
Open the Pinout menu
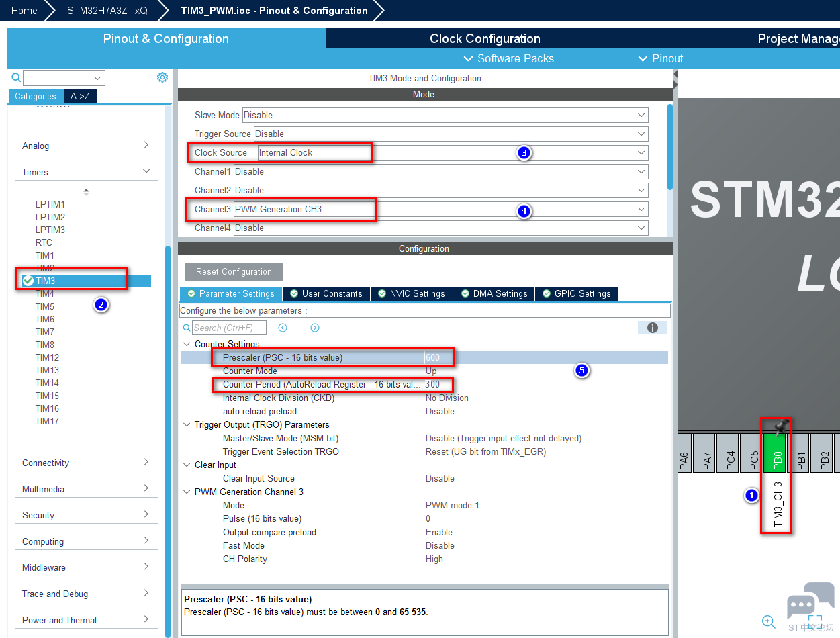(661, 58)
